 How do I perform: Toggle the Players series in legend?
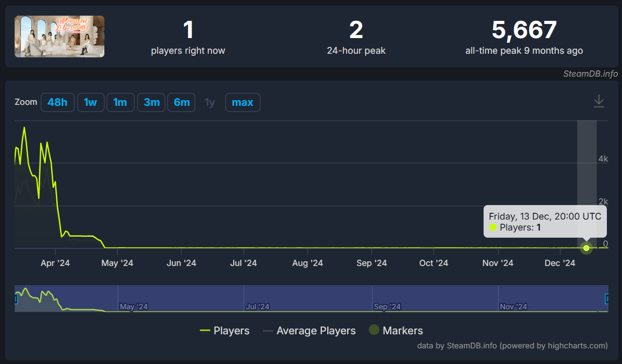pyautogui.click(x=225, y=331)
